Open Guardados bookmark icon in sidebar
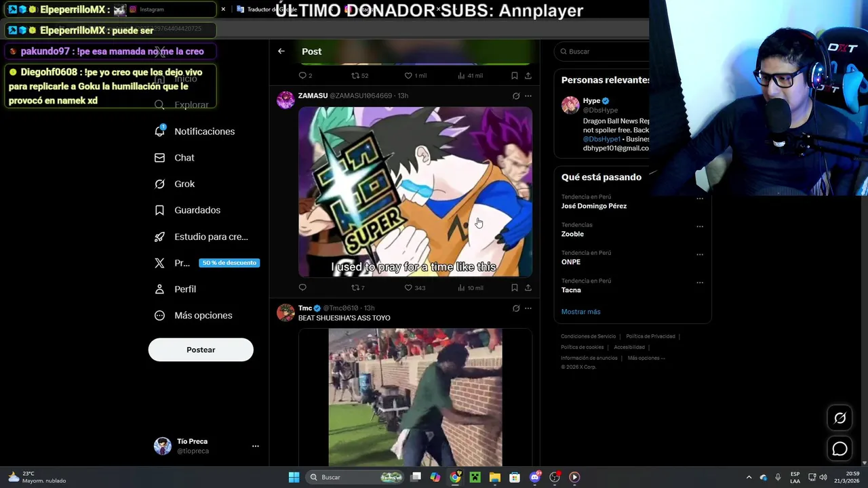868x488 pixels. pyautogui.click(x=159, y=210)
